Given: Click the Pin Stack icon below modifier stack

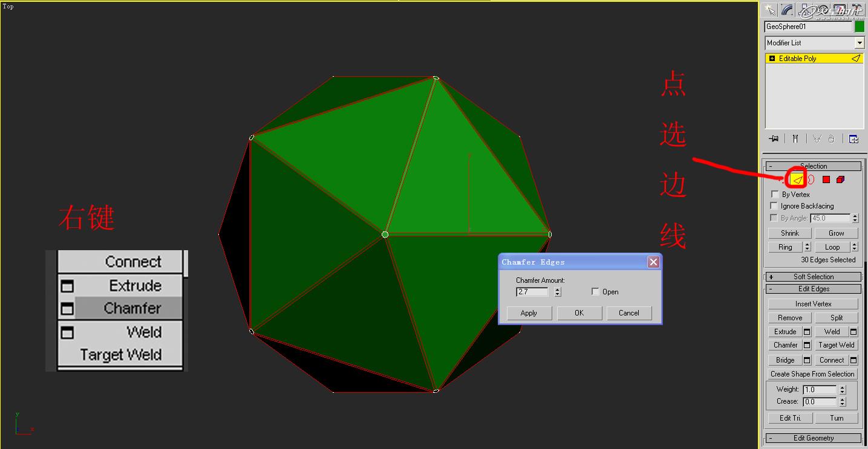Looking at the screenshot, I should 772,138.
